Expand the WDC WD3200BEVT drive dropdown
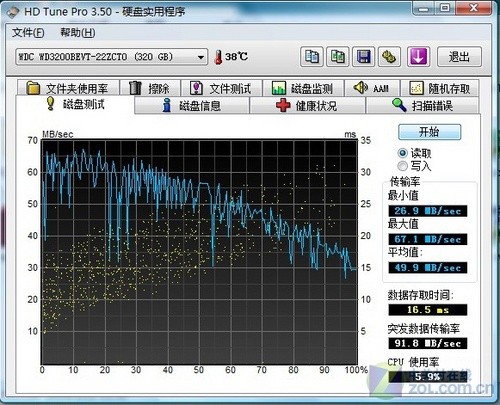The height and width of the screenshot is (405, 500). tap(201, 57)
